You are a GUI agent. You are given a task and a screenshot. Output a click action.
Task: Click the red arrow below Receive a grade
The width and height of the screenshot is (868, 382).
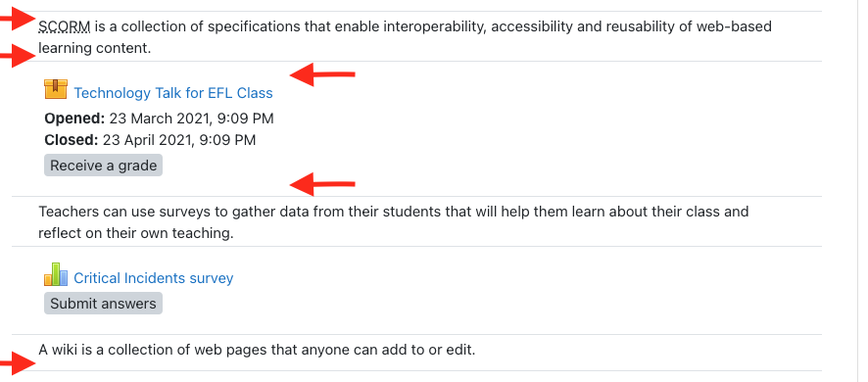(322, 184)
